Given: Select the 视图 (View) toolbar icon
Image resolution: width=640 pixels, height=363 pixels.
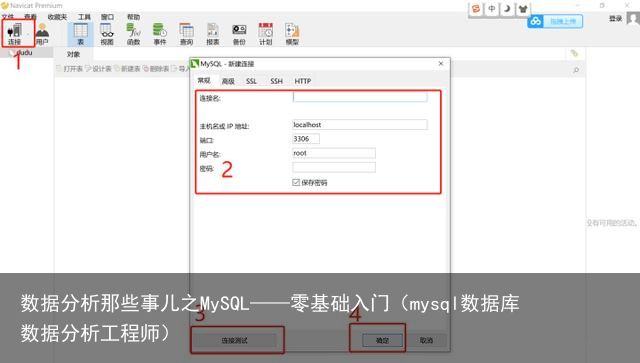Looking at the screenshot, I should 107,33.
